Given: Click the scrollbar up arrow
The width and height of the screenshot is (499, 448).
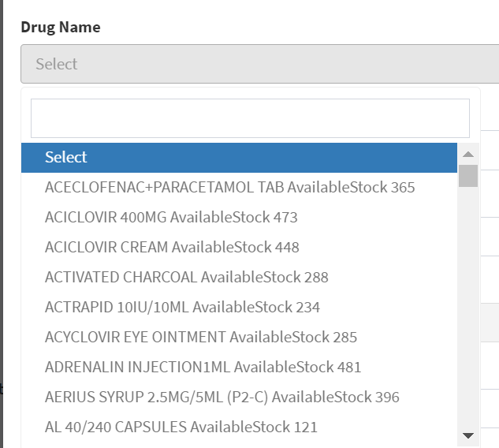Looking at the screenshot, I should 468,155.
